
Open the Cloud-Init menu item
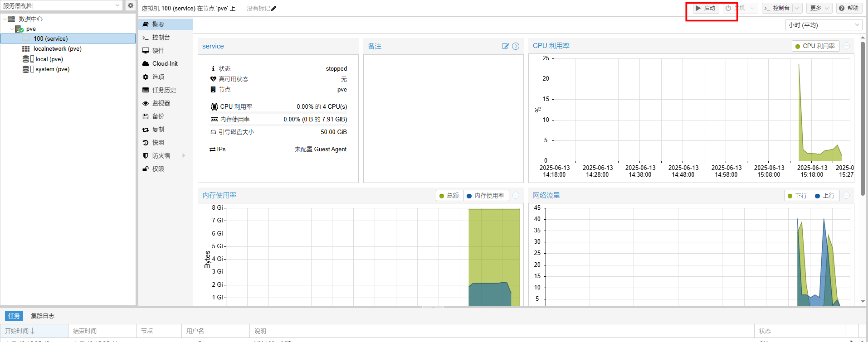pyautogui.click(x=166, y=64)
